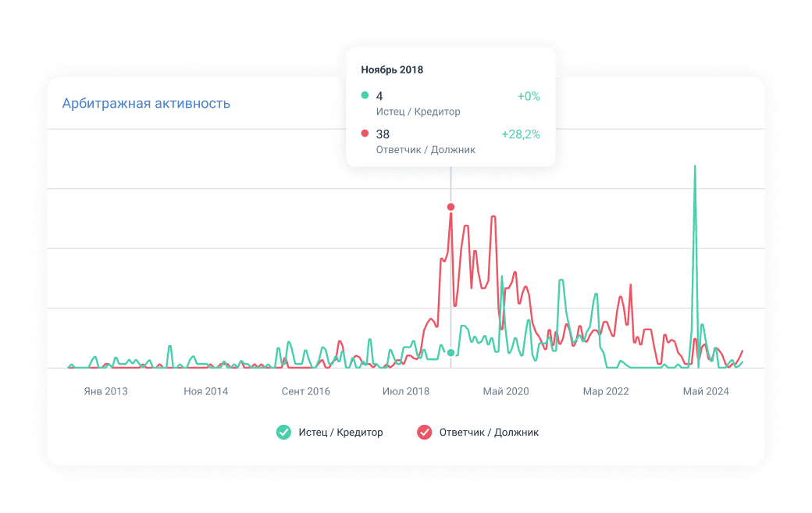Click the red data point marker on the chart line

pyautogui.click(x=451, y=207)
